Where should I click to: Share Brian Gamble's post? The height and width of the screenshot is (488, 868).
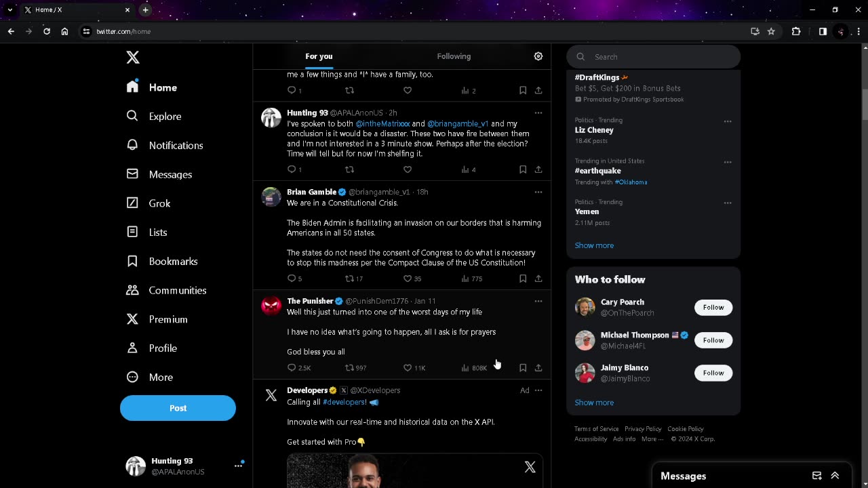tap(538, 279)
